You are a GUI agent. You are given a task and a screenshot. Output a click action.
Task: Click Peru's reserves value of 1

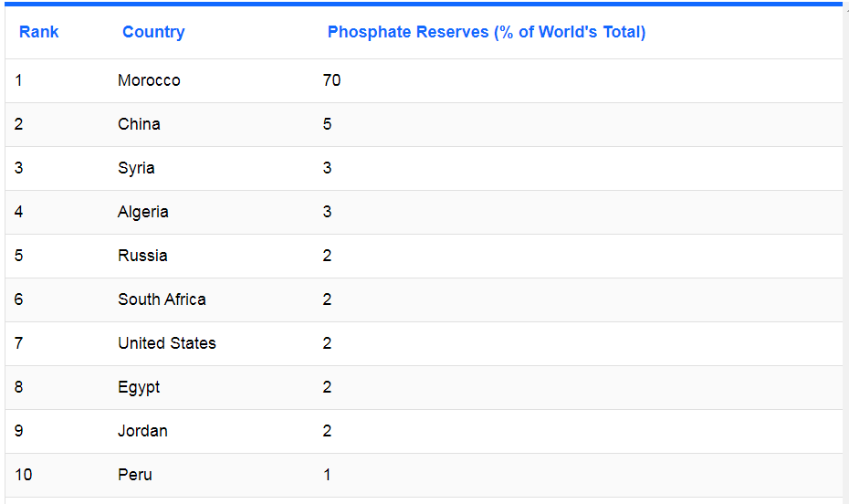[x=327, y=475]
